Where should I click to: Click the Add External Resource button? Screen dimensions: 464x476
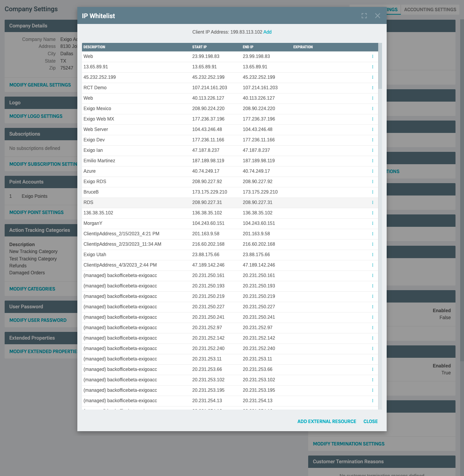[x=327, y=421]
